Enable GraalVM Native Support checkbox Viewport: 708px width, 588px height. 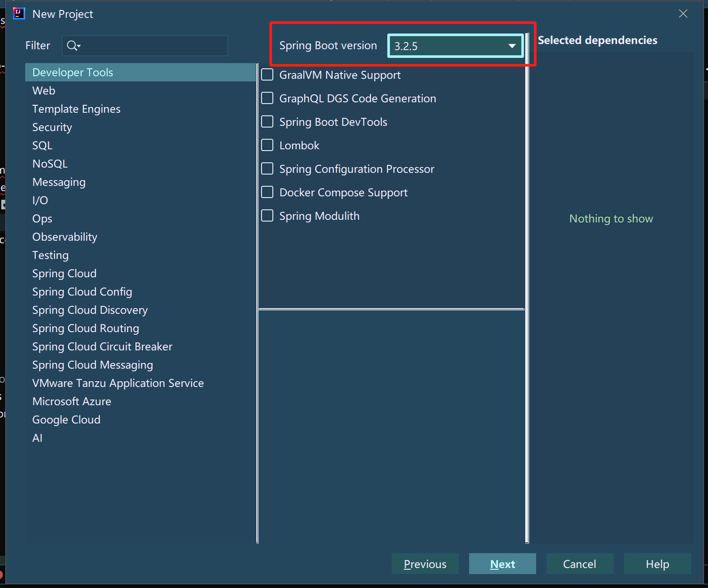click(267, 74)
